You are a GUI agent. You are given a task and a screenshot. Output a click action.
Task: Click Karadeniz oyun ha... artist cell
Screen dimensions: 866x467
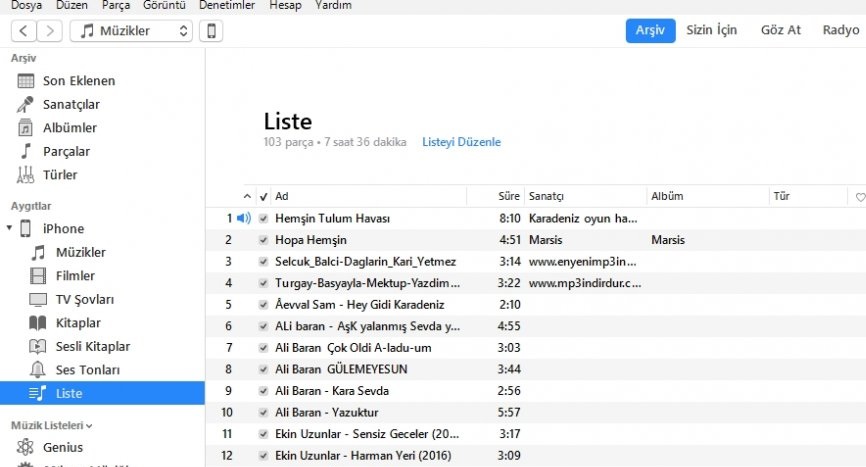tap(583, 219)
